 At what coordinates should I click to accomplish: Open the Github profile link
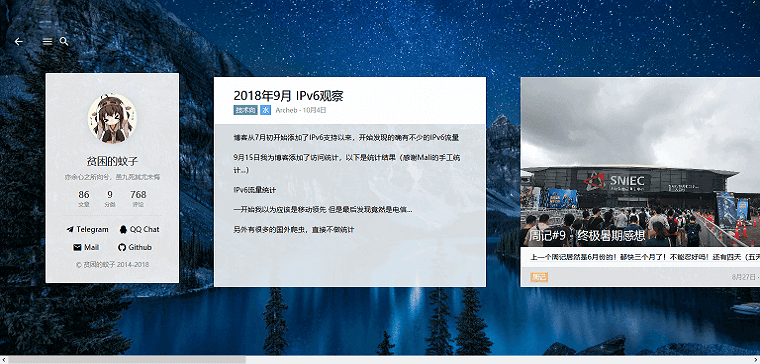(135, 248)
